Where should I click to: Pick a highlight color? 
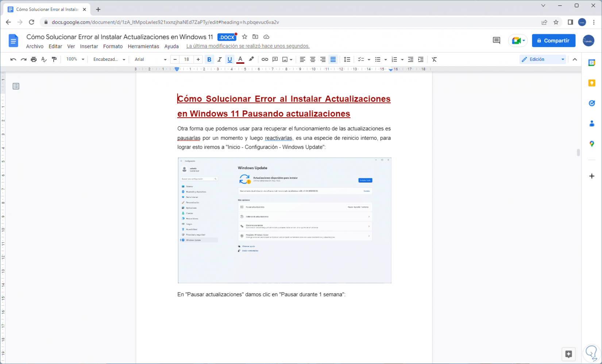click(x=251, y=59)
